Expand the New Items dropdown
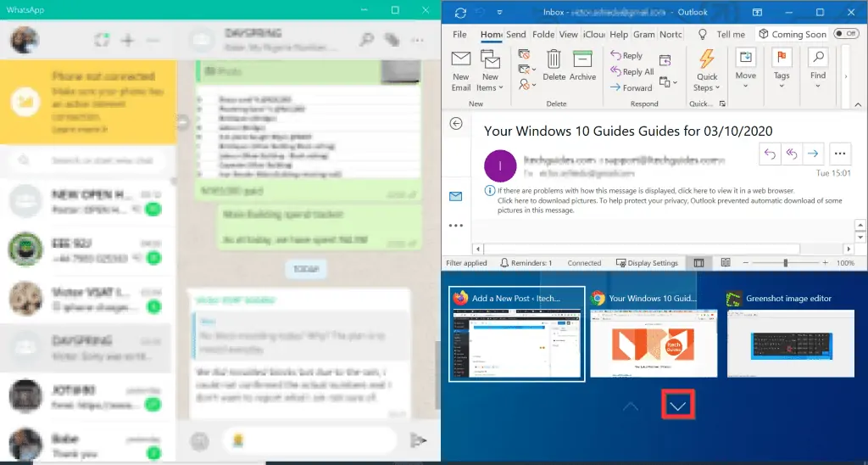The height and width of the screenshot is (465, 868). 490,70
